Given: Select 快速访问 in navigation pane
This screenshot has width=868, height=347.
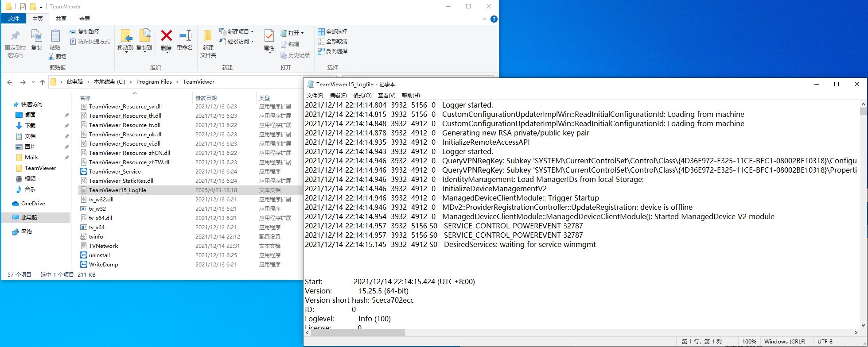Looking at the screenshot, I should [x=32, y=104].
